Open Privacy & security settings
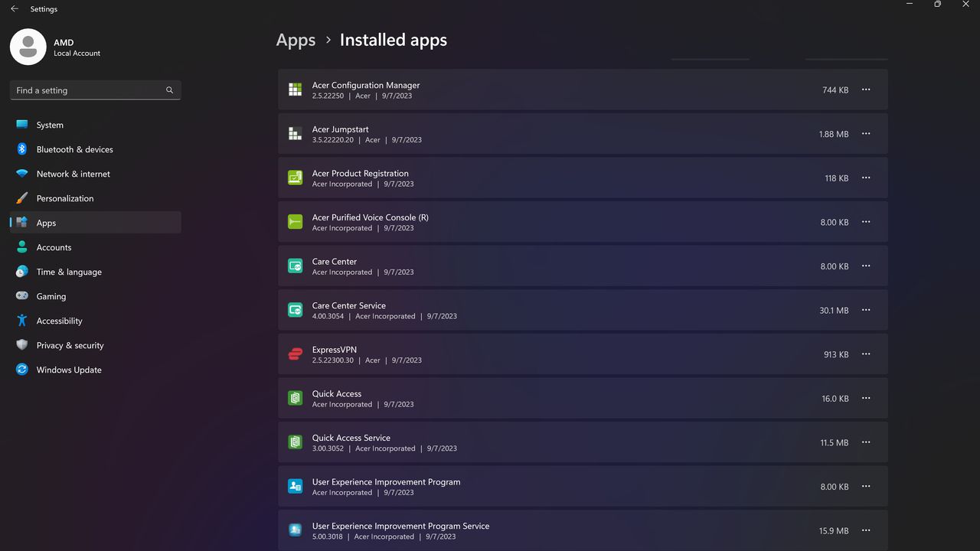Screen dimensions: 980x551 [96, 345]
